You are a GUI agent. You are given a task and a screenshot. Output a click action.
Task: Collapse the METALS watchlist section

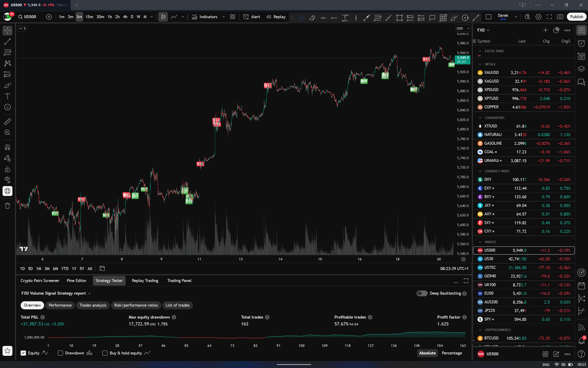(x=480, y=64)
